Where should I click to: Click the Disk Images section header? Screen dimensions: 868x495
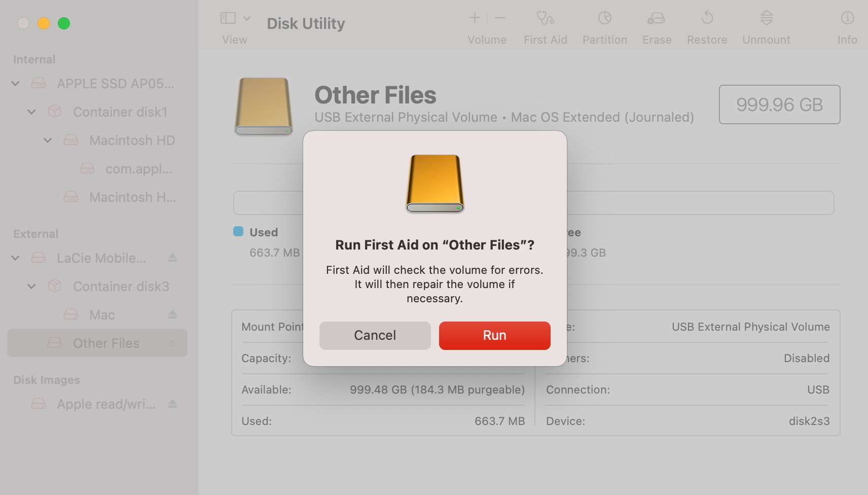tap(47, 380)
